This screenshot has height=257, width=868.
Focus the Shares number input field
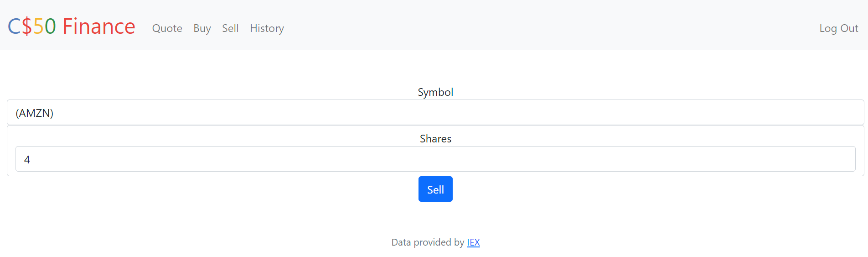[x=435, y=159]
